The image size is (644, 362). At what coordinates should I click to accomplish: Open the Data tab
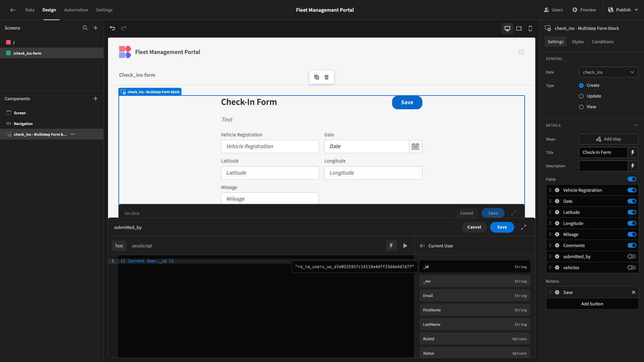(30, 10)
